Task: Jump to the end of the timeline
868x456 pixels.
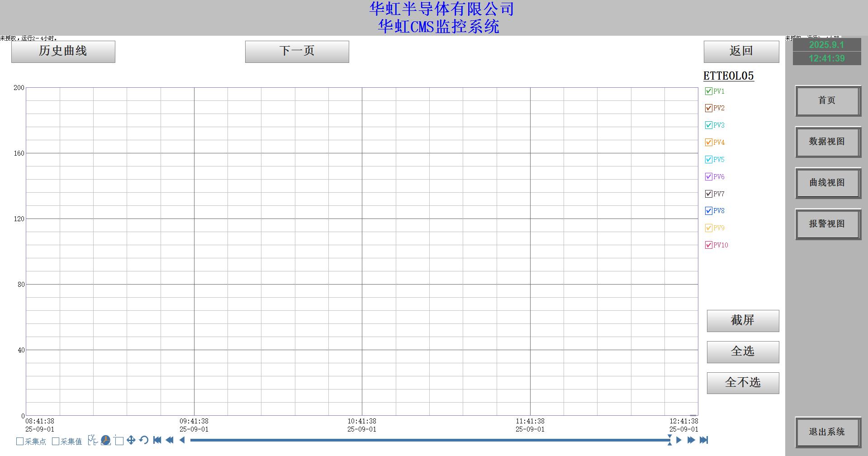Action: coord(704,440)
